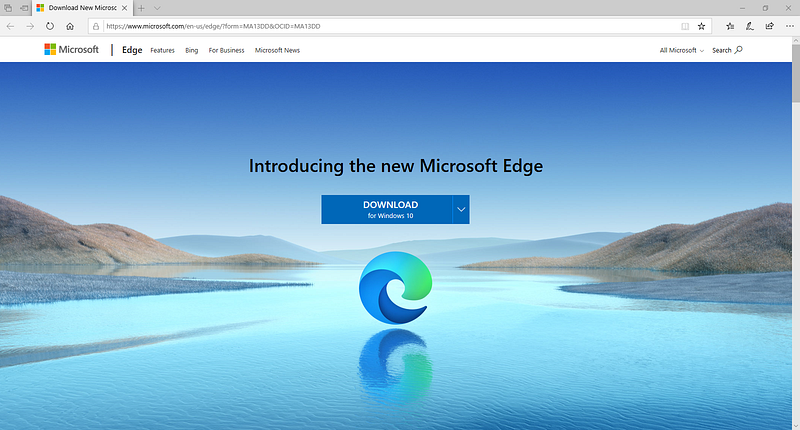Open the Favorites hub icon

click(x=730, y=27)
